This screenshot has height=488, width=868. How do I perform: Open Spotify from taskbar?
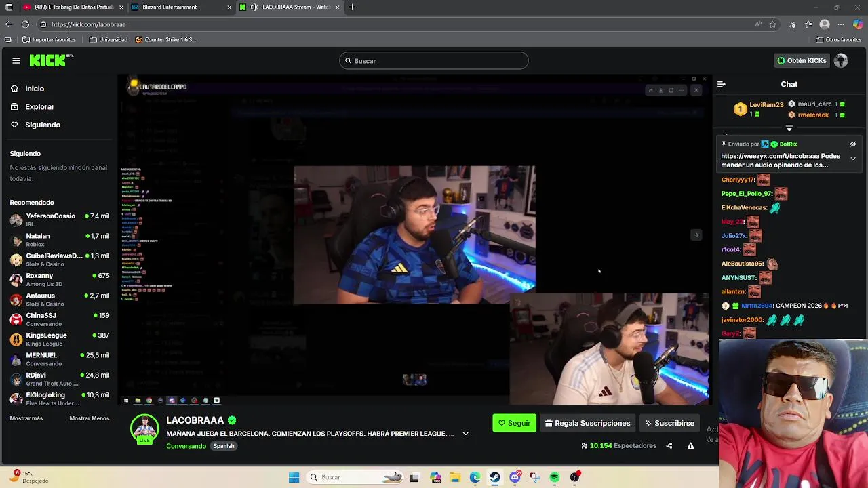pyautogui.click(x=555, y=477)
